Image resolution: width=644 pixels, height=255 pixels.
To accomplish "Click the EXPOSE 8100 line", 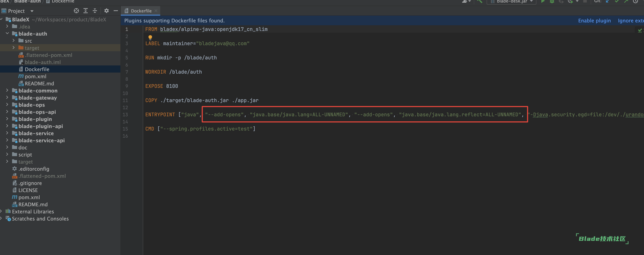I will click(161, 86).
